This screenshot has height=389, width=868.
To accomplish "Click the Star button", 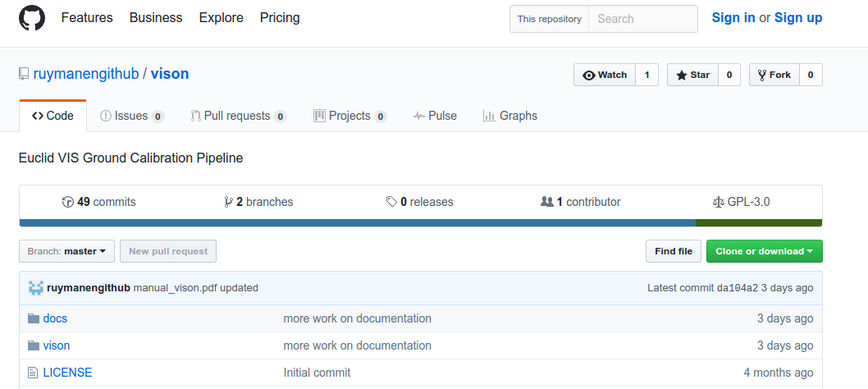I will (x=692, y=75).
